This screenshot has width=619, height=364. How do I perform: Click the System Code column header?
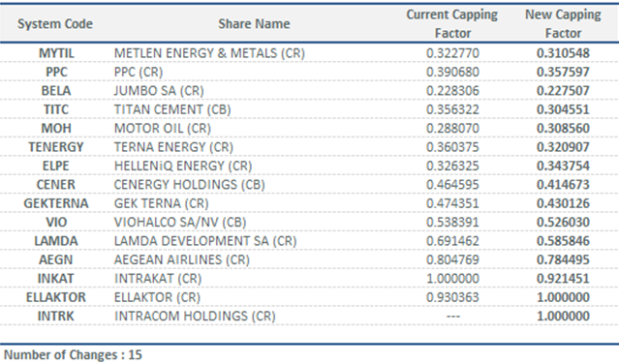coord(55,24)
